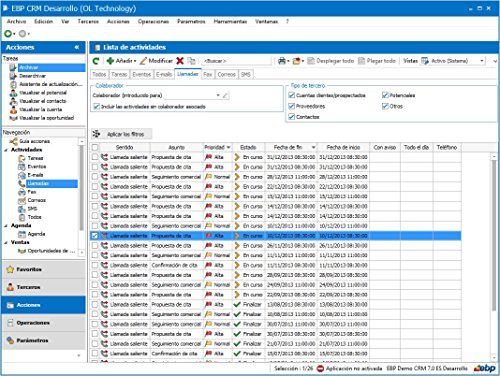Click the red X delete icon
The width and height of the screenshot is (500, 376).
coord(180,61)
